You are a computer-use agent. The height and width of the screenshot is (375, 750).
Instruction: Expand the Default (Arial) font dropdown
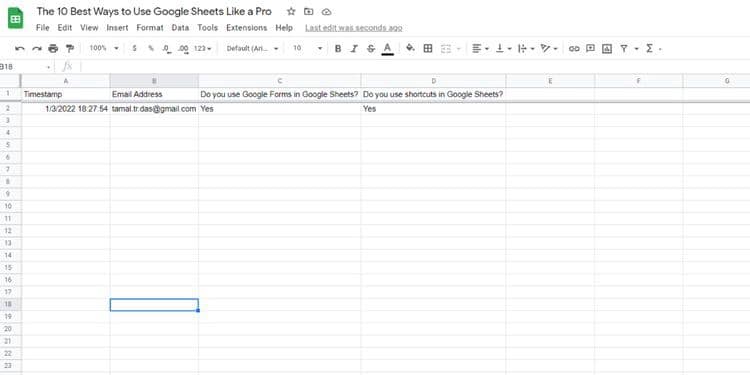coord(252,48)
